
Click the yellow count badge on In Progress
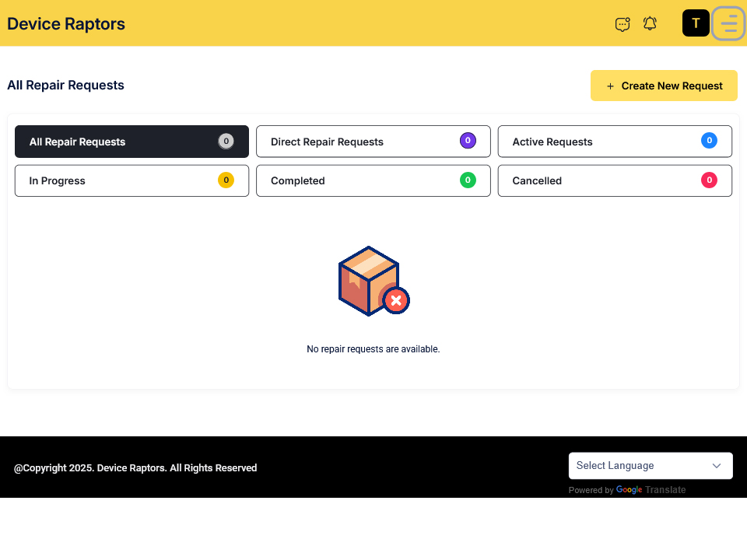click(226, 180)
